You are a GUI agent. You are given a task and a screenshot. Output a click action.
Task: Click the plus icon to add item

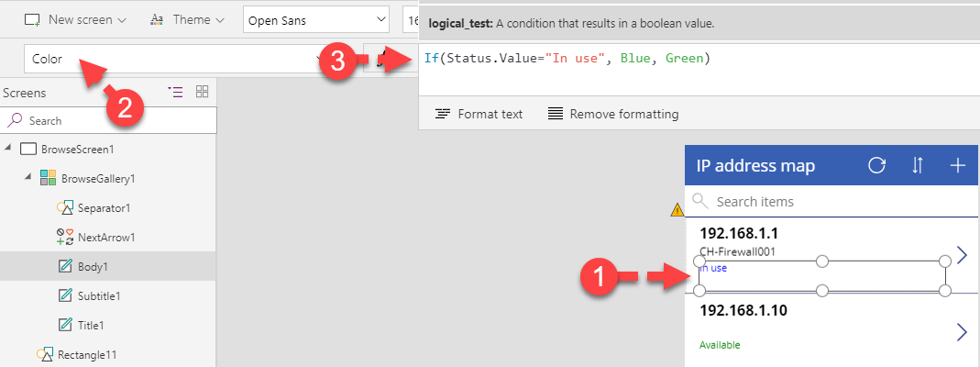957,165
